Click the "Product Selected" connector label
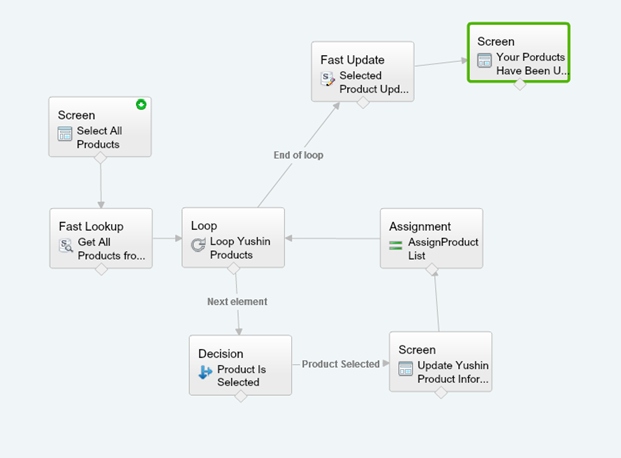This screenshot has width=621, height=458. click(x=341, y=364)
